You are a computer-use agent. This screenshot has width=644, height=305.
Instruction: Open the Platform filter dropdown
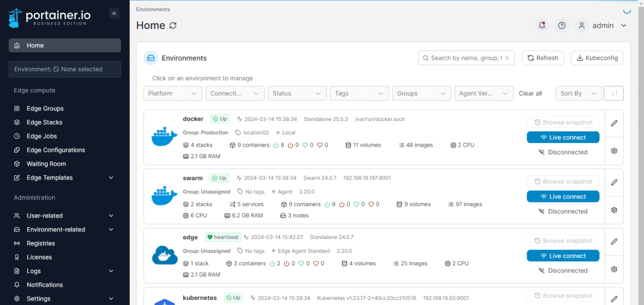coord(173,93)
